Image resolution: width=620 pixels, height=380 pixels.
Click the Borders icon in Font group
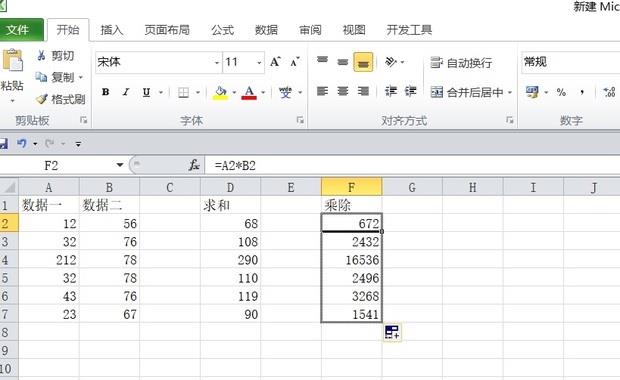(x=183, y=93)
